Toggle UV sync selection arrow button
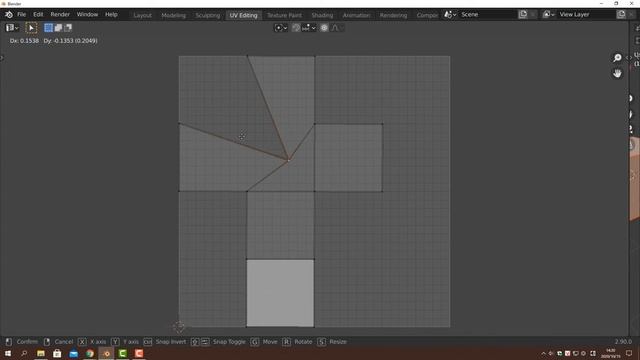The image size is (640, 360). click(31, 28)
